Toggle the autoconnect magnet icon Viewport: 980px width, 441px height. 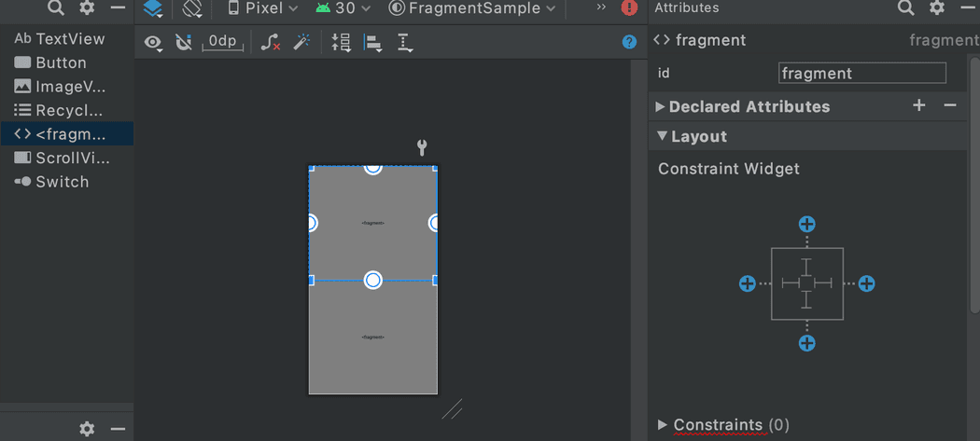tap(183, 43)
